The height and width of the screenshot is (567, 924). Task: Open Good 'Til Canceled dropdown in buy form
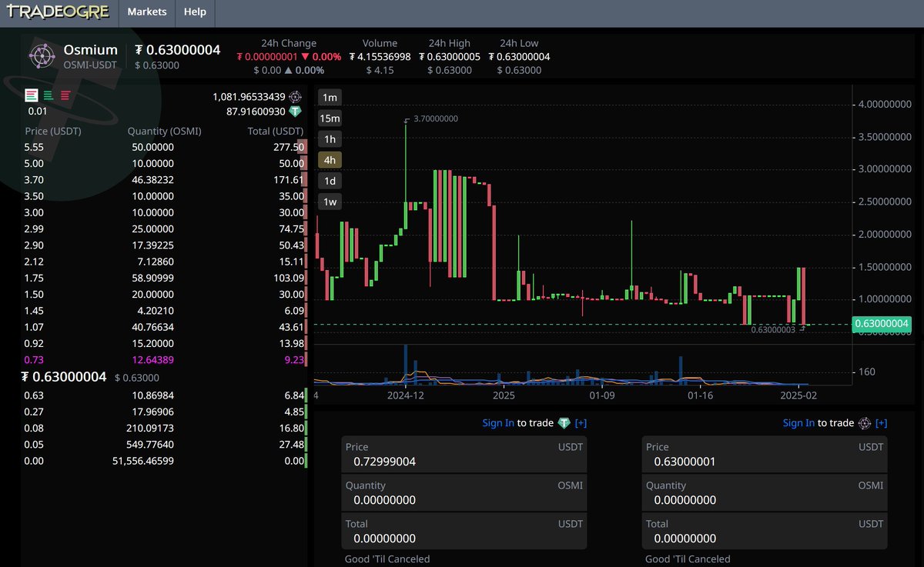[x=387, y=559]
